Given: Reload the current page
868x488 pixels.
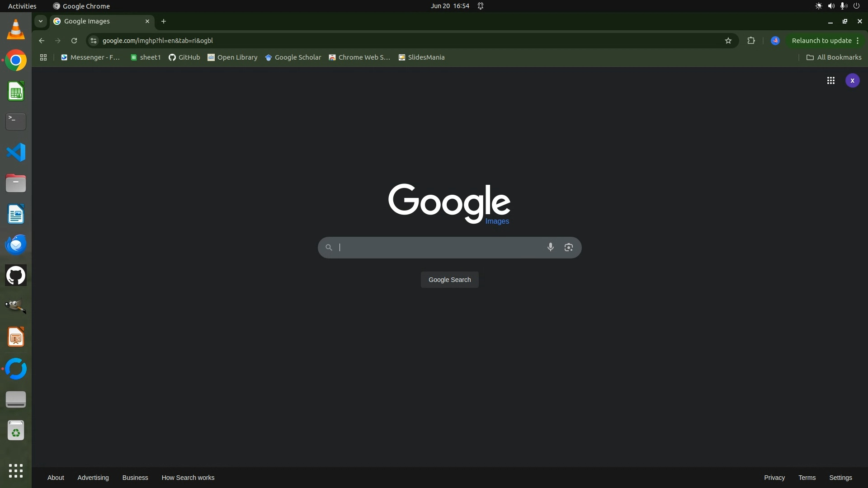Looking at the screenshot, I should tap(74, 41).
